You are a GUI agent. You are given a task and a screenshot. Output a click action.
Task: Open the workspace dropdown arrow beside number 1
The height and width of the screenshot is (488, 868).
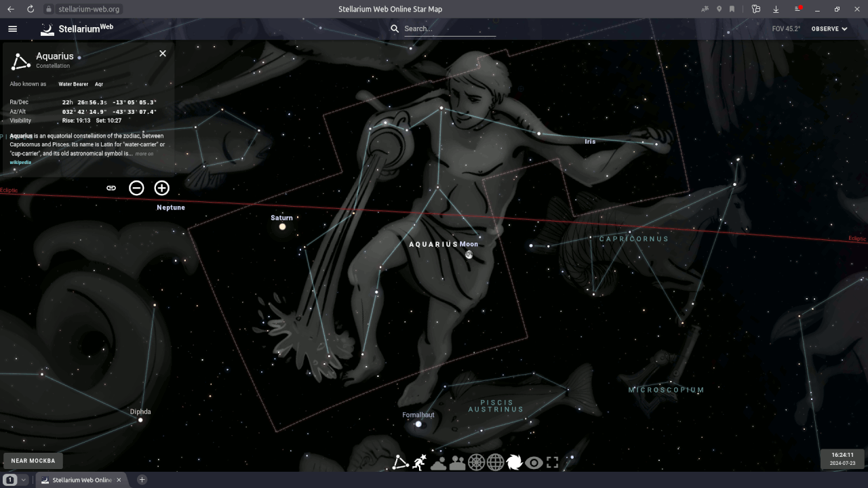[x=24, y=480]
